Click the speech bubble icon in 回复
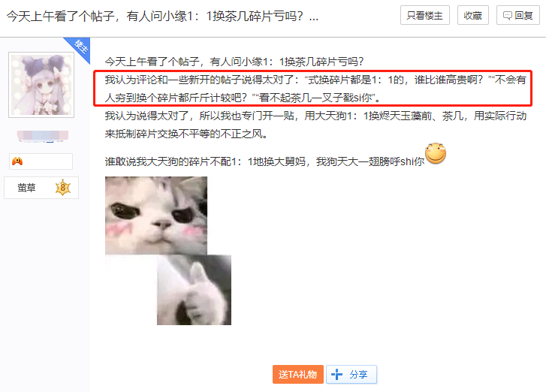546x392 pixels. [x=508, y=16]
